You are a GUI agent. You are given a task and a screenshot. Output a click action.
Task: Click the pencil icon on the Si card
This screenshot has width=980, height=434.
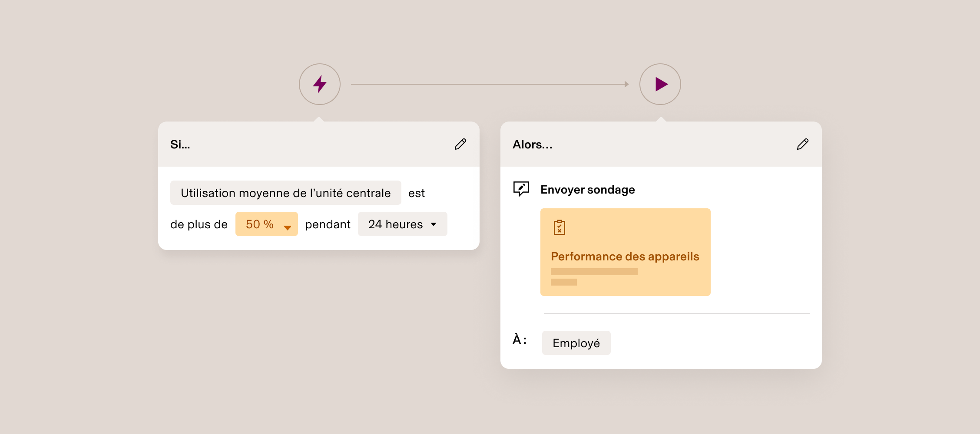click(460, 145)
